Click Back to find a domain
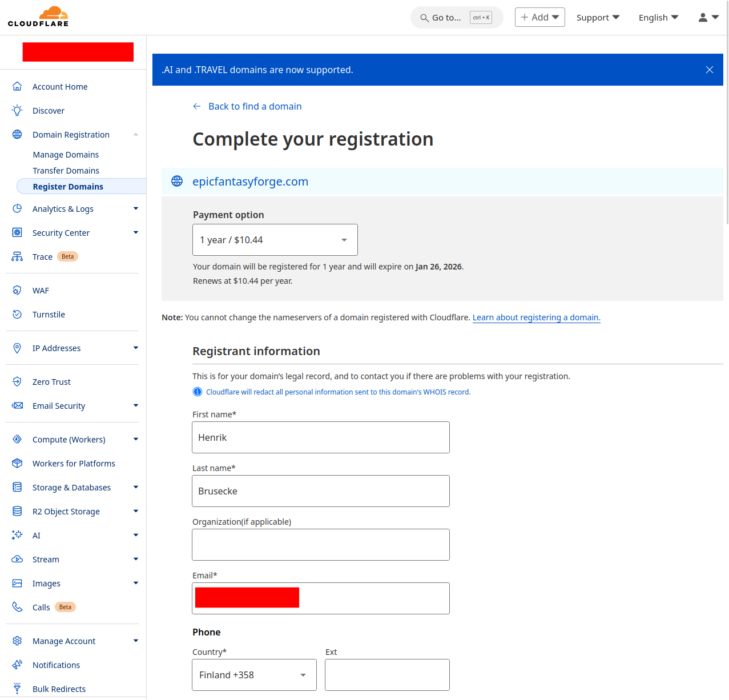 pyautogui.click(x=247, y=106)
